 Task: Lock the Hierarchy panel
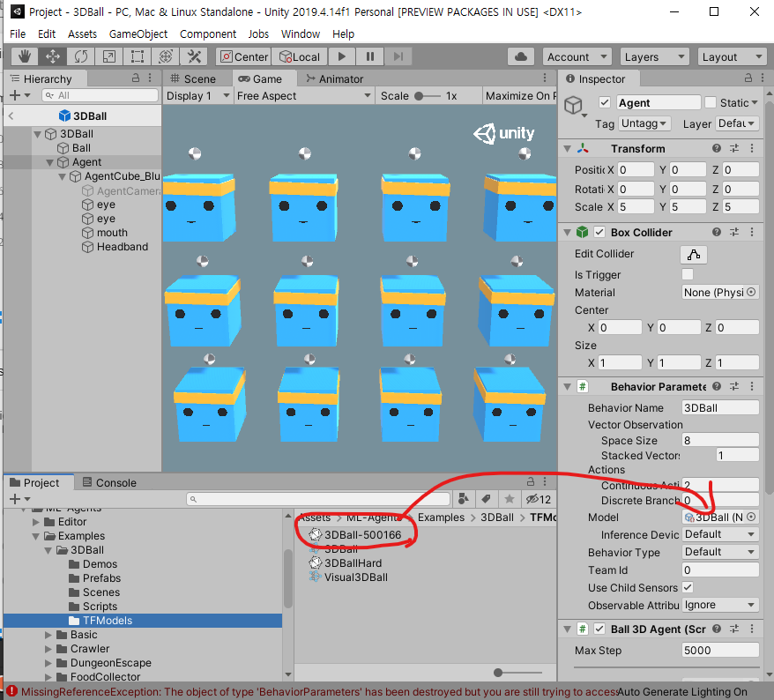click(x=135, y=78)
